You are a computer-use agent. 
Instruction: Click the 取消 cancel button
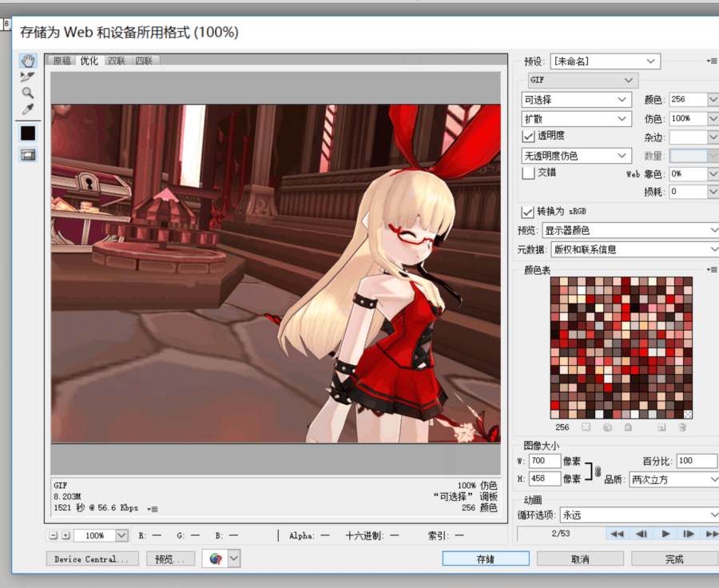(580, 558)
